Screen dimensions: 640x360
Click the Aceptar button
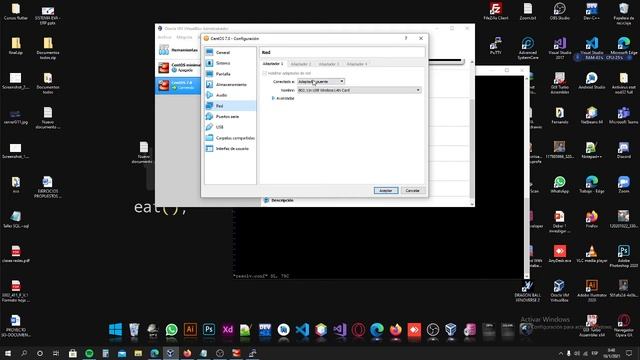[x=386, y=191]
